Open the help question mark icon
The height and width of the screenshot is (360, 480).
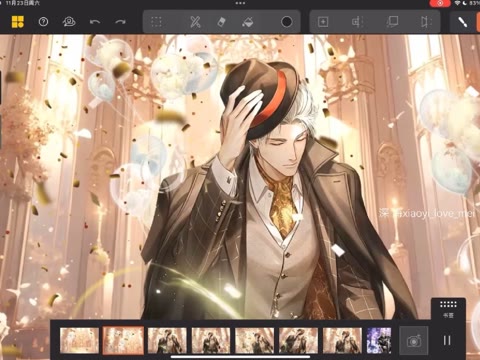coord(43,22)
